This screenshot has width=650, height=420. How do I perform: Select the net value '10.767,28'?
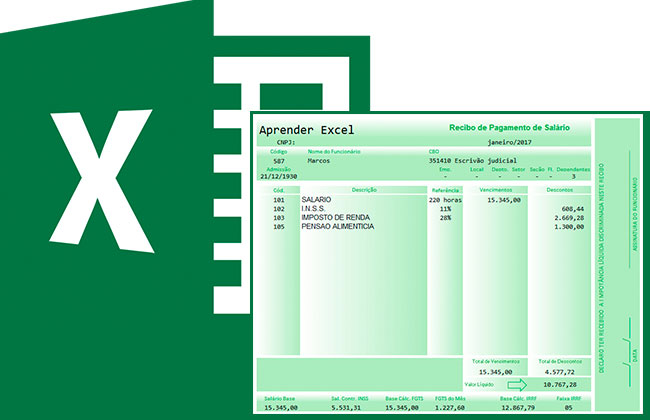pyautogui.click(x=560, y=385)
